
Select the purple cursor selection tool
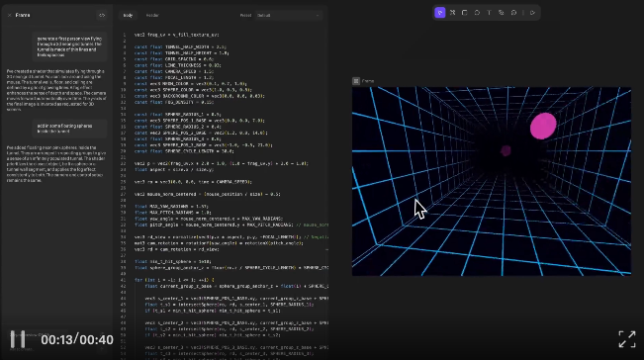pos(440,13)
